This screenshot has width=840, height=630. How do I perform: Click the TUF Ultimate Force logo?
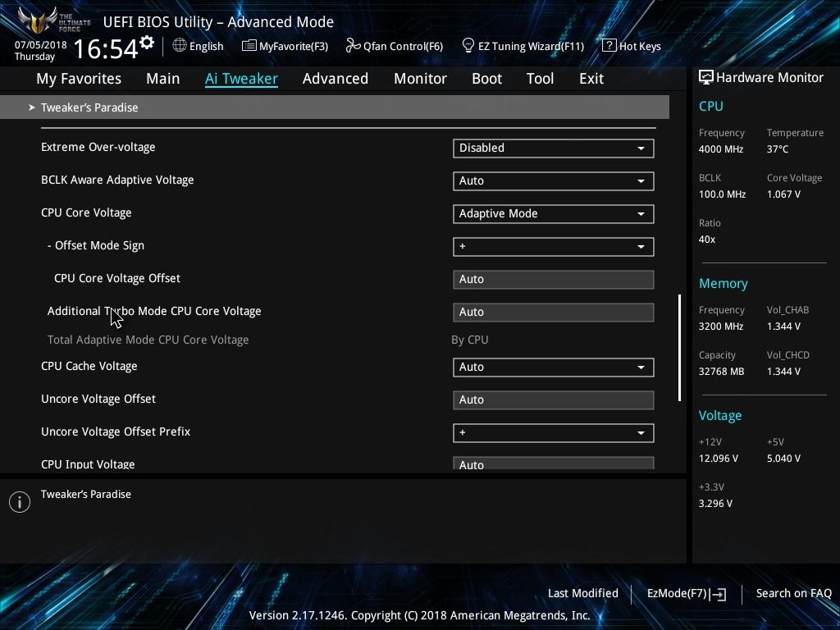(53, 21)
